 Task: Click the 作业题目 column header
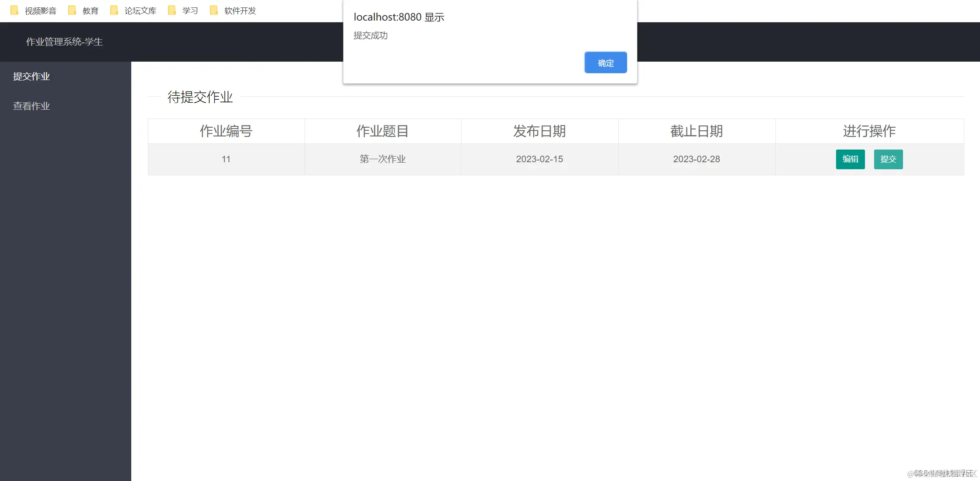point(383,131)
